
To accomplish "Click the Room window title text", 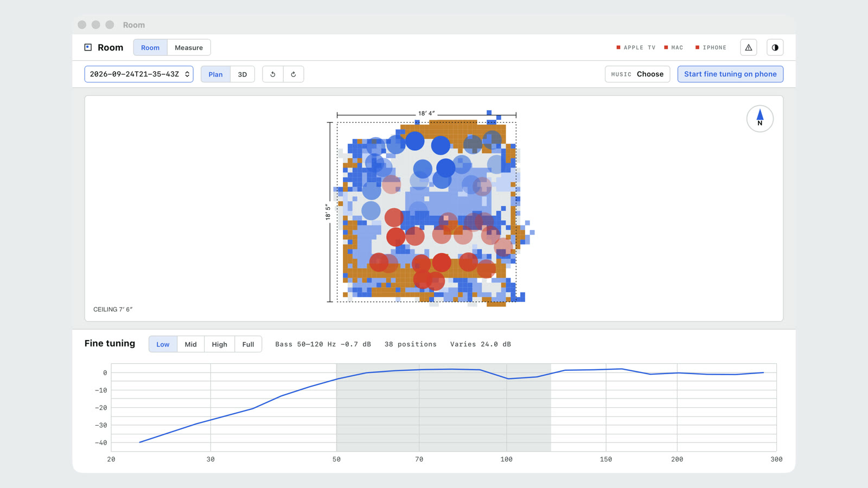I will pyautogui.click(x=133, y=25).
